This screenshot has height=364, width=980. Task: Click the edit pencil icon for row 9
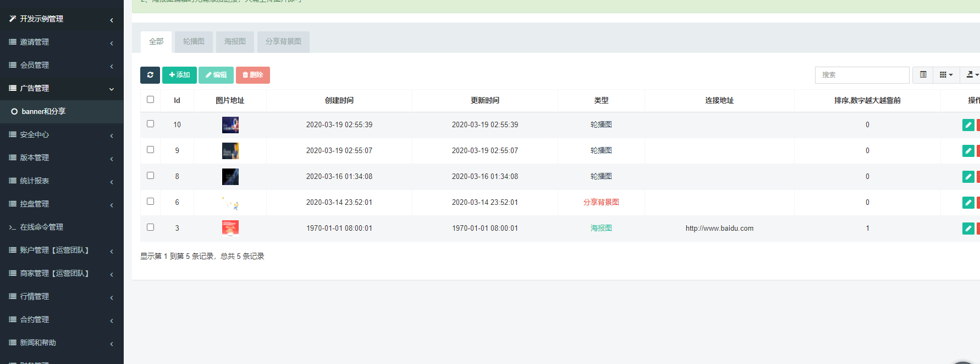[968, 151]
